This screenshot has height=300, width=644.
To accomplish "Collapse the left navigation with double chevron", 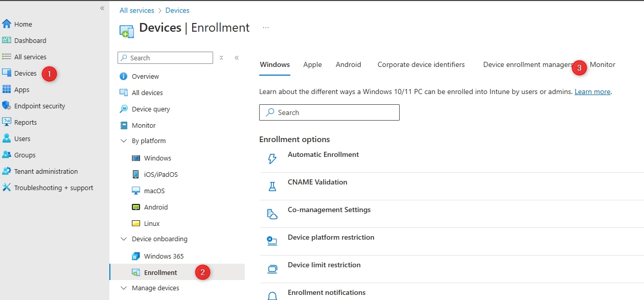I will 102,8.
